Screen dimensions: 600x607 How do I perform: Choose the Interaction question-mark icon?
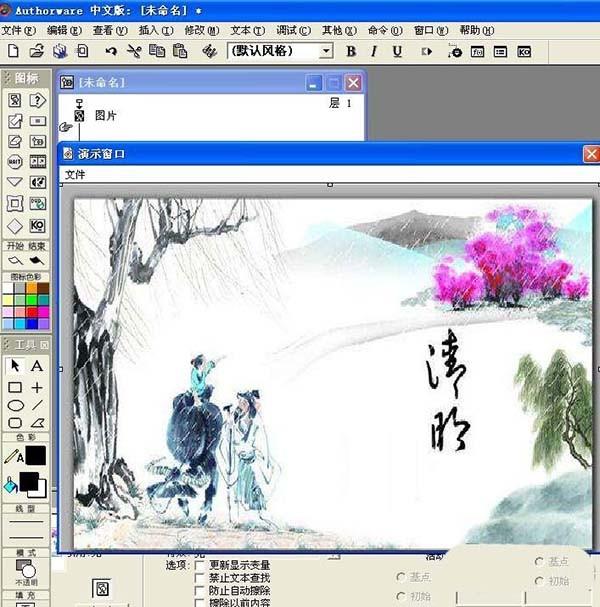[x=38, y=100]
